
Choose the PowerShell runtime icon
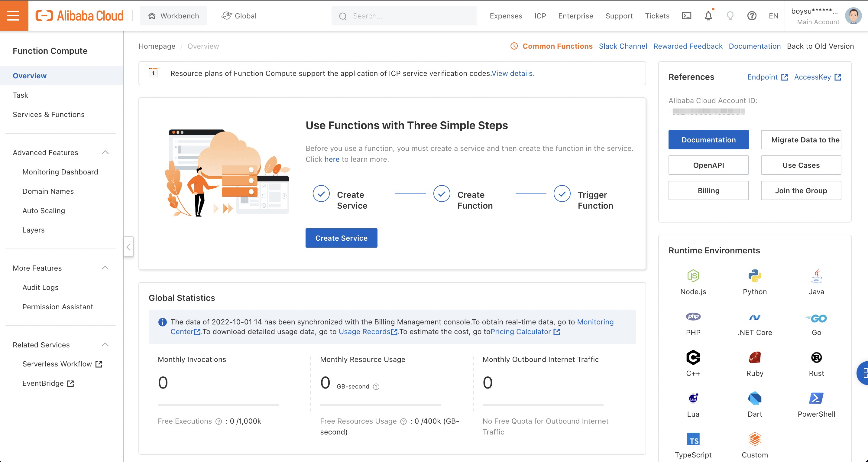[816, 399]
